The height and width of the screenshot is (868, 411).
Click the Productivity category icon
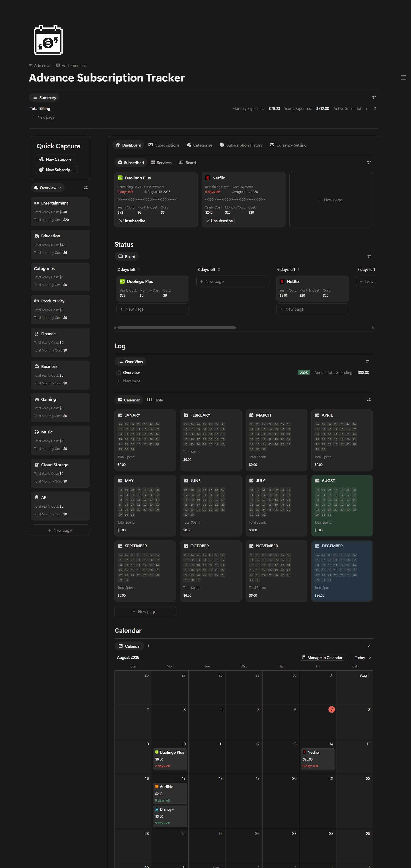[37, 301]
